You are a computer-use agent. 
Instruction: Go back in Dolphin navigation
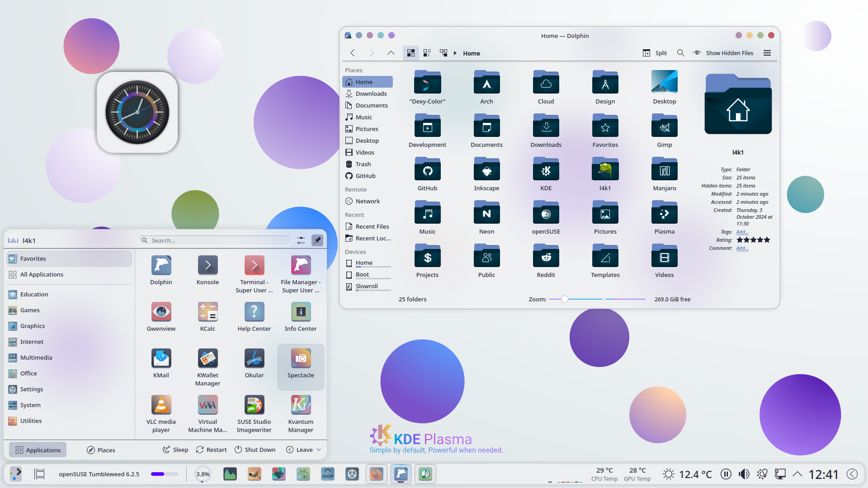(x=353, y=53)
